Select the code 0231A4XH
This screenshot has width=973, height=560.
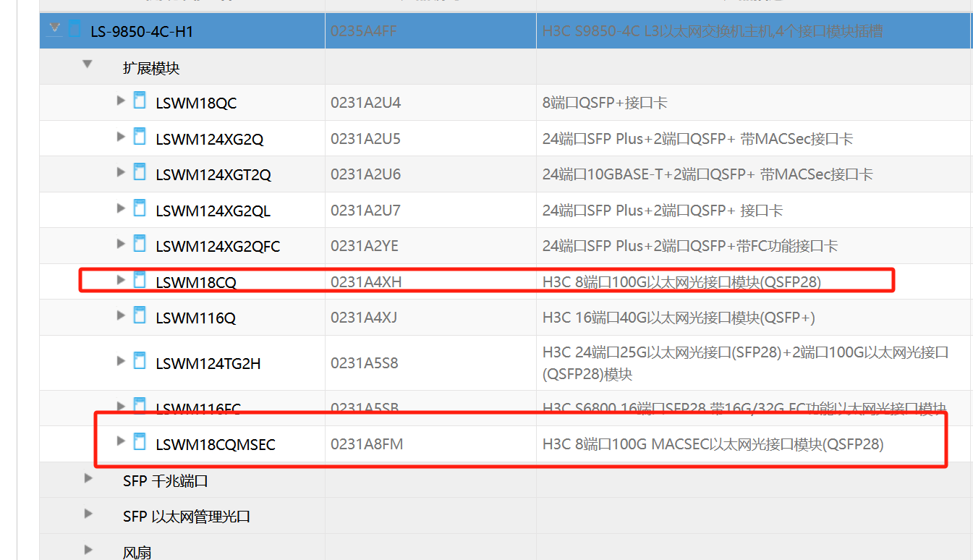[366, 281]
